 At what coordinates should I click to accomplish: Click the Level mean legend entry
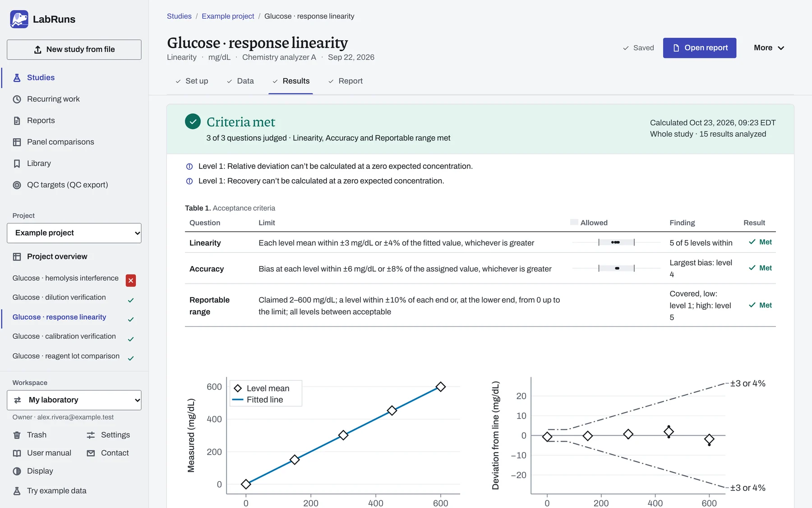click(262, 388)
